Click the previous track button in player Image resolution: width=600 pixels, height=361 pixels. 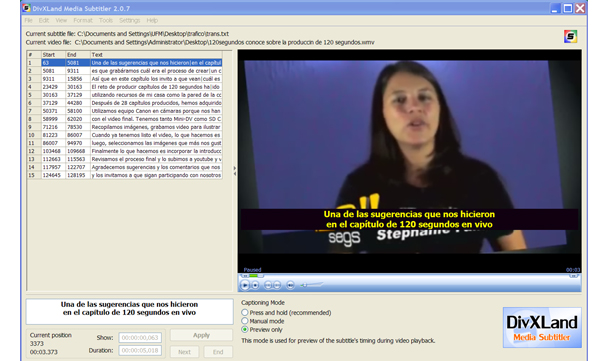268,285
